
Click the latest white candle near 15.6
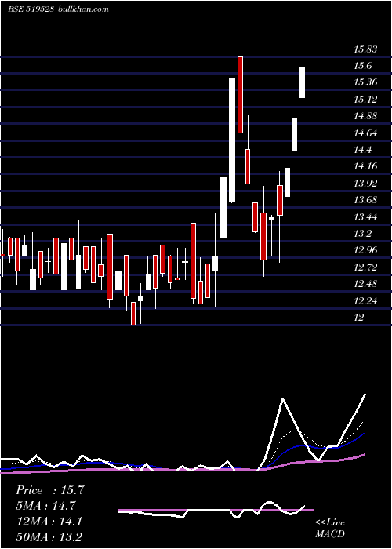[x=302, y=82]
